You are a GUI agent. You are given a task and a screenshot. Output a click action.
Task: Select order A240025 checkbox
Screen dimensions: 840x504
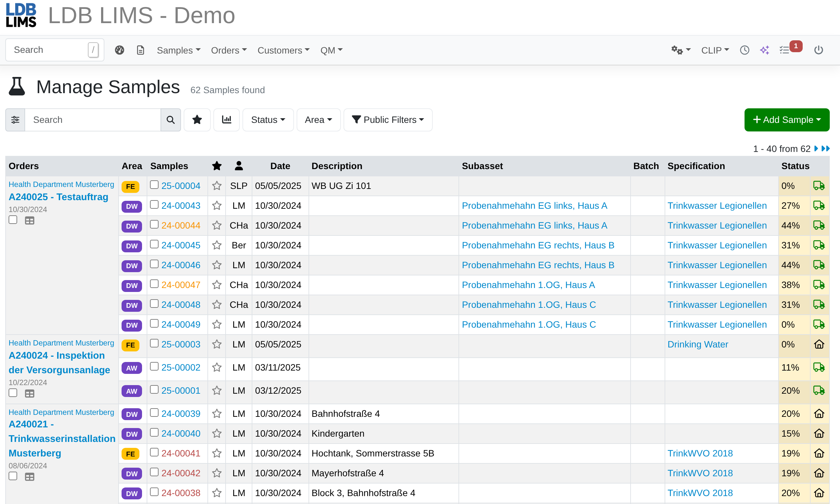(13, 220)
